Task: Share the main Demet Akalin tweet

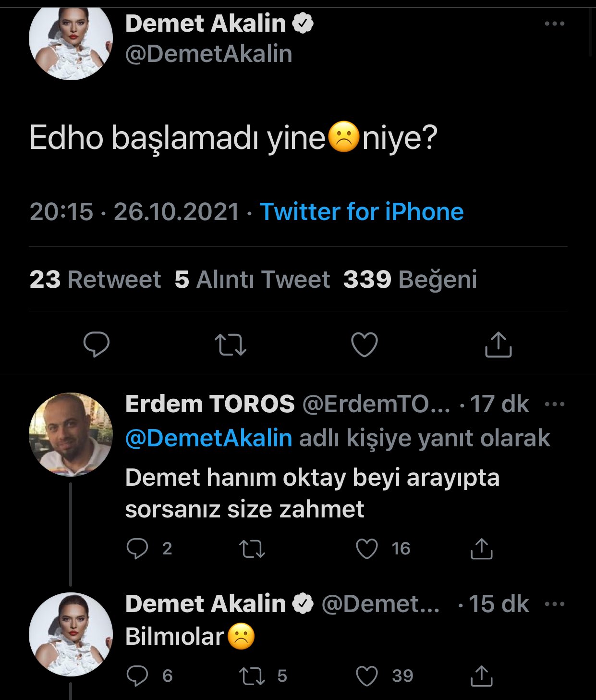Action: 498,344
